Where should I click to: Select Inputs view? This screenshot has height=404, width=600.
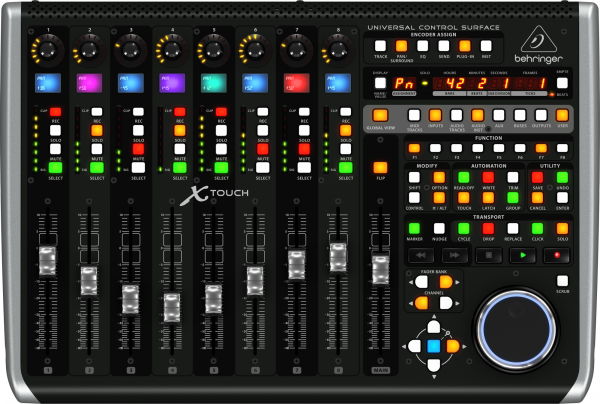(435, 115)
